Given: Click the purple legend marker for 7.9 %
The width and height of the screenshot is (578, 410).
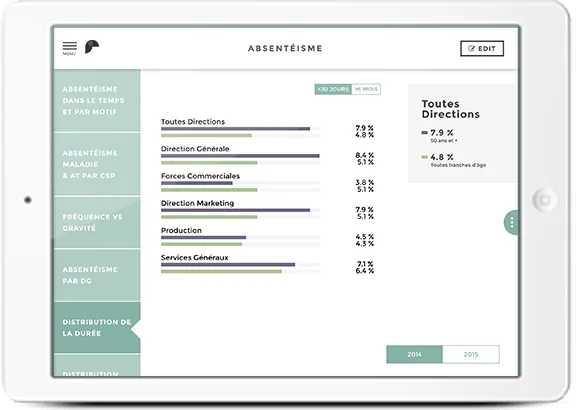Looking at the screenshot, I should click(424, 133).
